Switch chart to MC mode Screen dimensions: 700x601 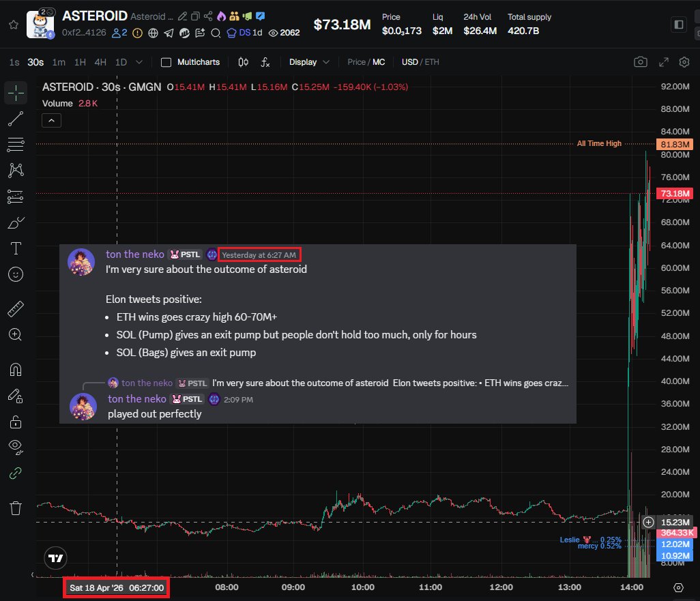point(379,62)
